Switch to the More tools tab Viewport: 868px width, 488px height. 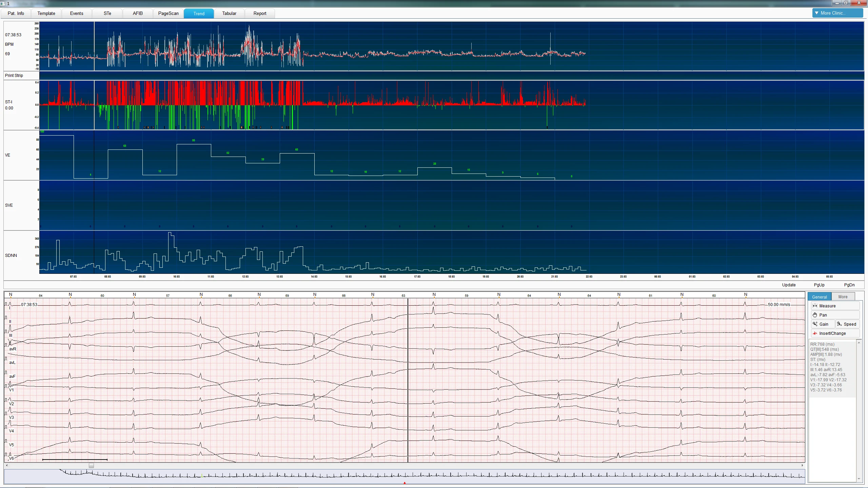point(843,297)
